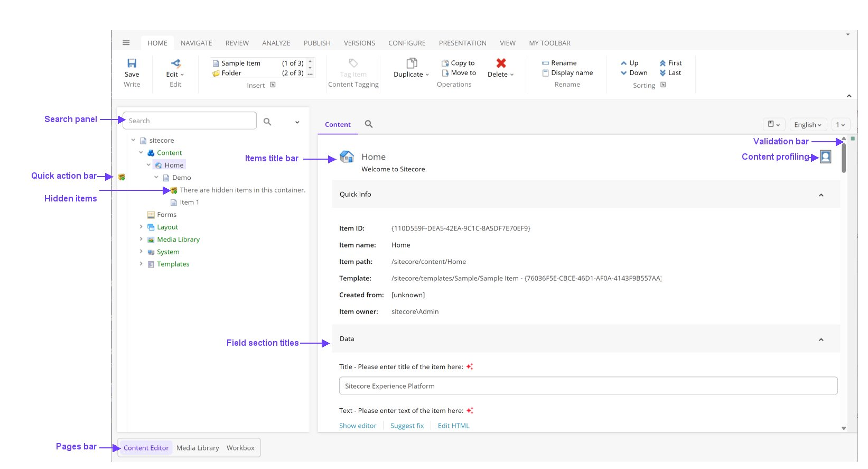Collapse the Data section
Screen dimensions: 868x469
pos(821,339)
